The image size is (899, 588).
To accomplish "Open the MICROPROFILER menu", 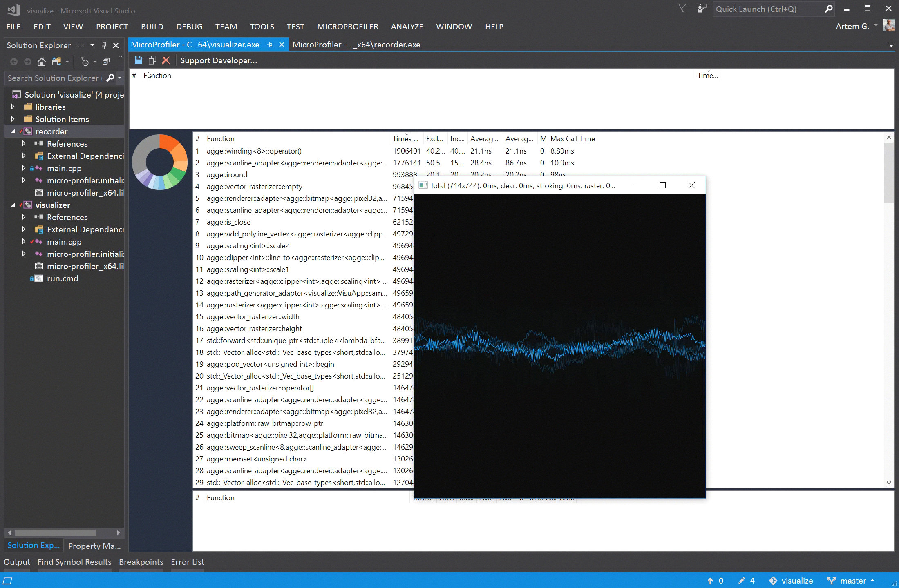I will tap(347, 27).
